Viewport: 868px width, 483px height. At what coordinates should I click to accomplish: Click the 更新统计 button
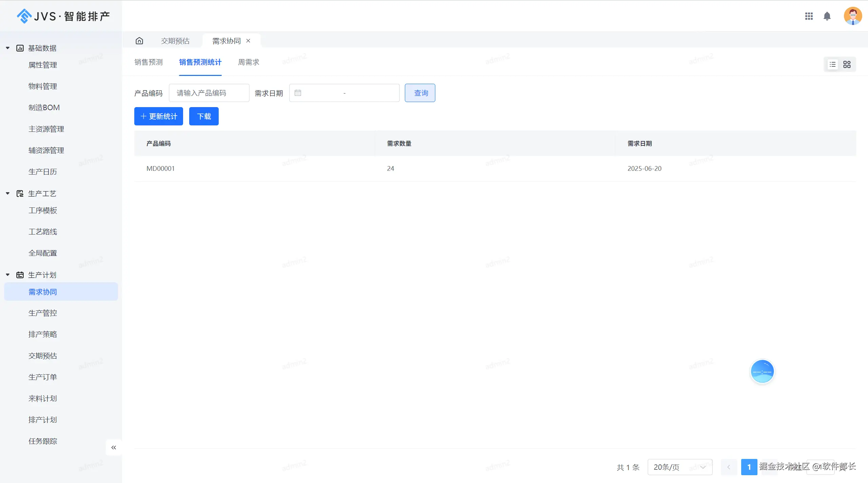[158, 116]
